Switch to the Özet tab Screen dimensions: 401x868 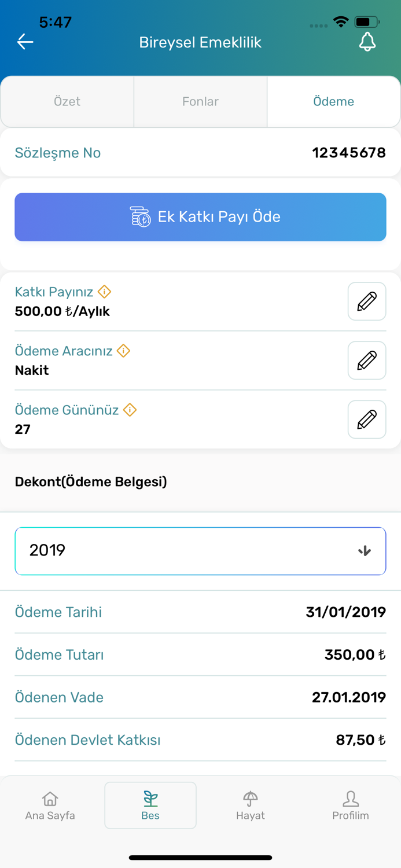(67, 101)
